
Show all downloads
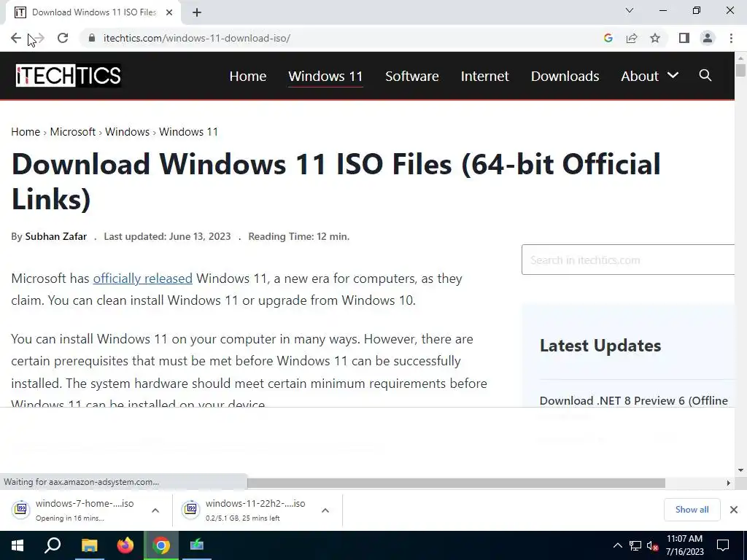click(x=692, y=510)
